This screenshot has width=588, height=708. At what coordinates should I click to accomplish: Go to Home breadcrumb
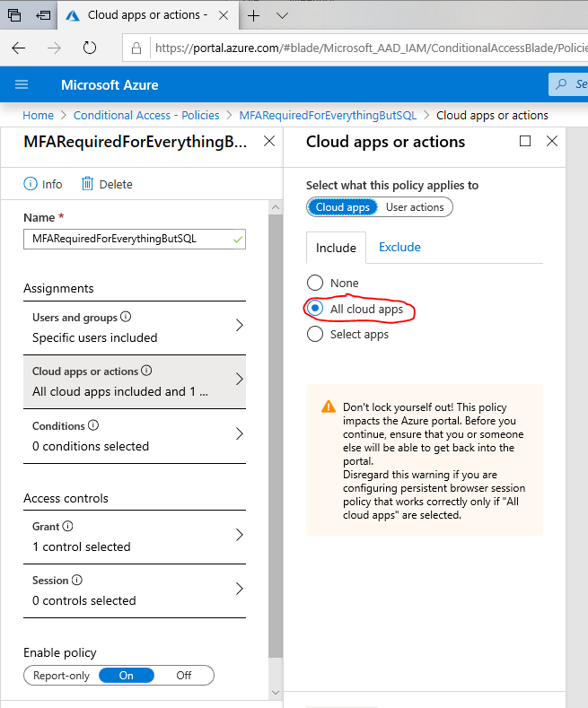39,115
